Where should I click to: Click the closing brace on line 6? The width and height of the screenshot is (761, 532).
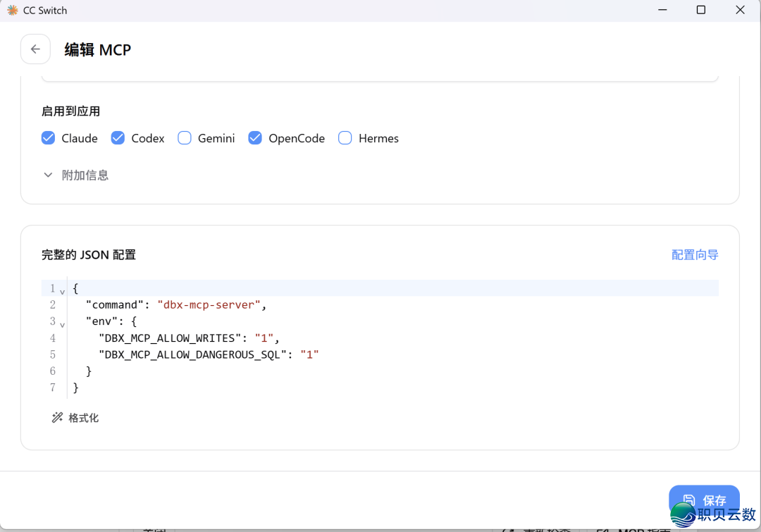(x=89, y=371)
